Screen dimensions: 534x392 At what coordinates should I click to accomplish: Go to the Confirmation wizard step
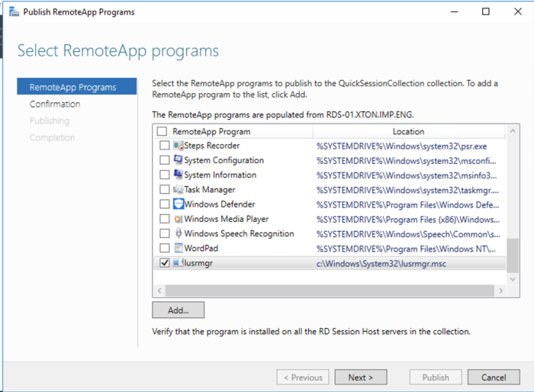(x=55, y=104)
